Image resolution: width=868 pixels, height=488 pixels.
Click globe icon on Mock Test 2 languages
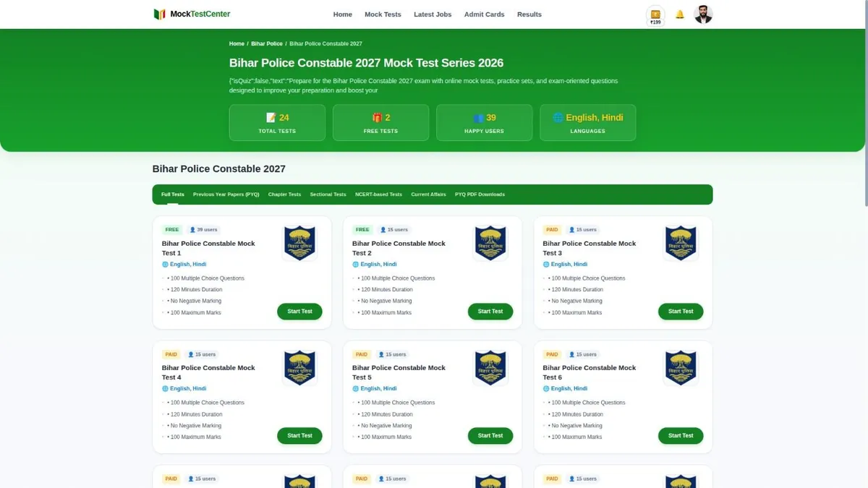coord(355,265)
